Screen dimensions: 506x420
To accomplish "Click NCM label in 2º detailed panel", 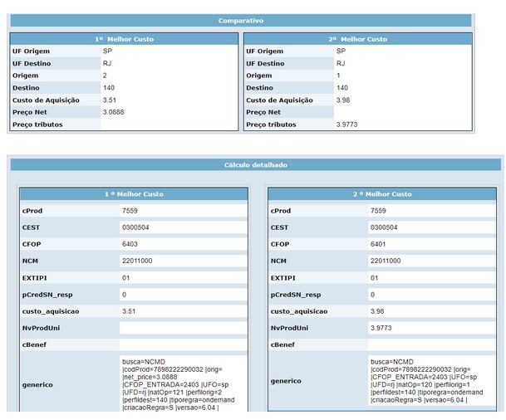I will (x=278, y=261).
